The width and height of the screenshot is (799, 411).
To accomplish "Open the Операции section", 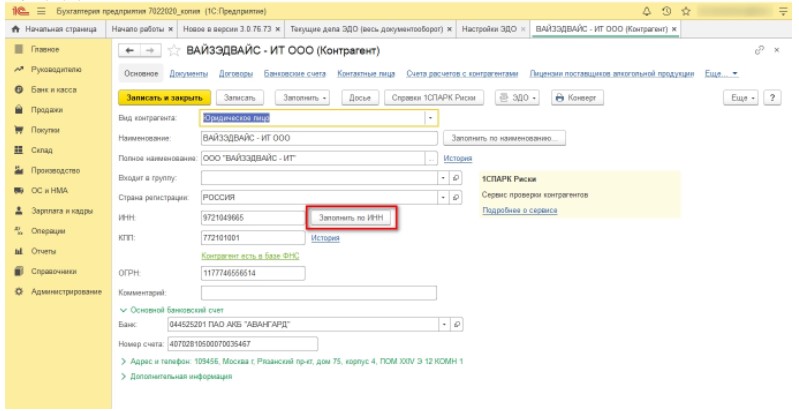I will [48, 231].
